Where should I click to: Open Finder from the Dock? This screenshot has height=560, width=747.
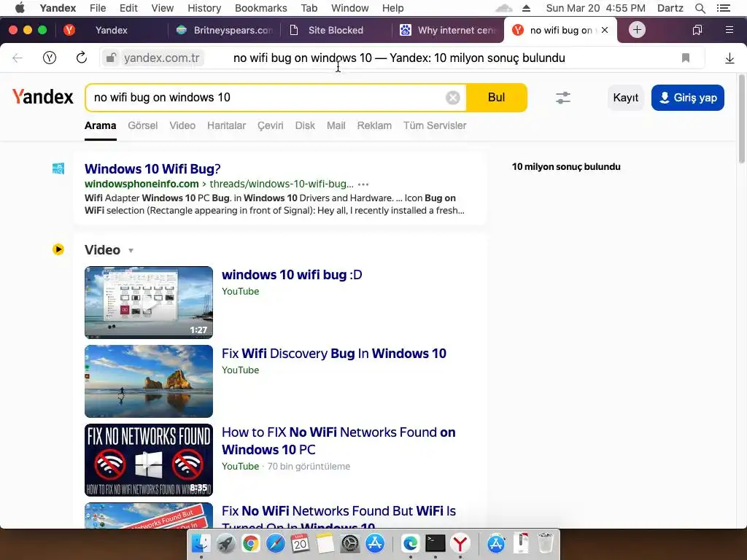[x=201, y=543]
